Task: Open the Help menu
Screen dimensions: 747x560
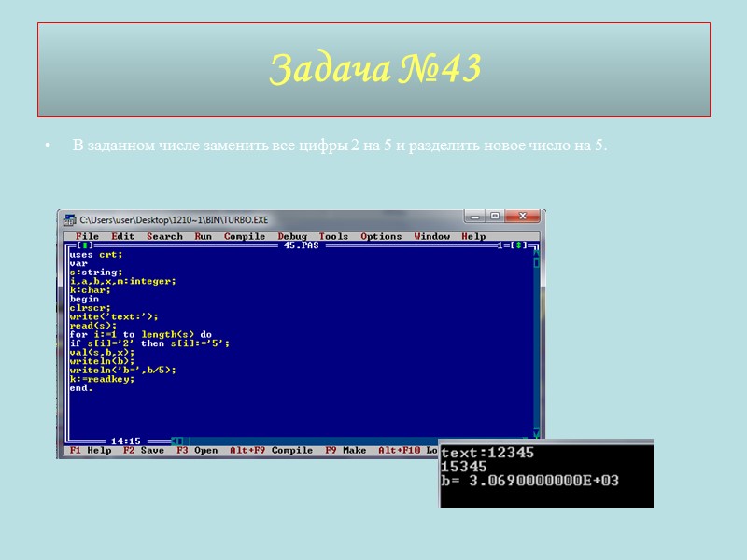Action: point(473,236)
